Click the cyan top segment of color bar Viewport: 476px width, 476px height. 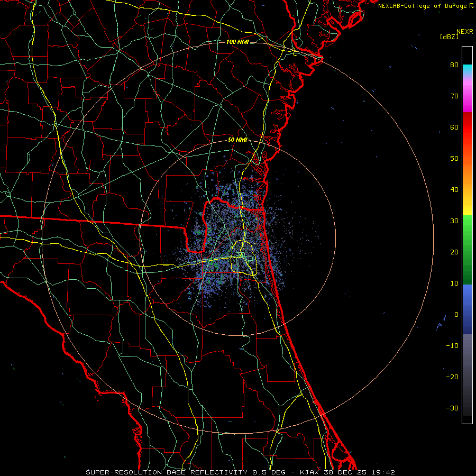pyautogui.click(x=467, y=69)
